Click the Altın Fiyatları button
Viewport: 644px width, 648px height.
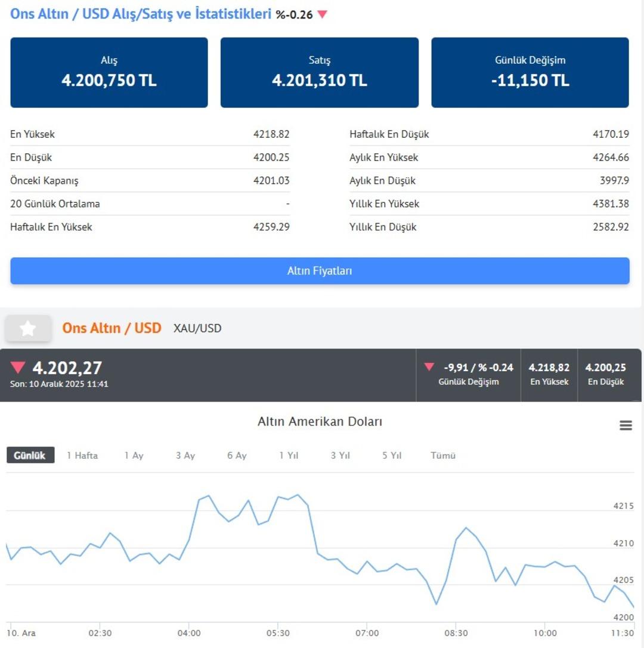320,271
